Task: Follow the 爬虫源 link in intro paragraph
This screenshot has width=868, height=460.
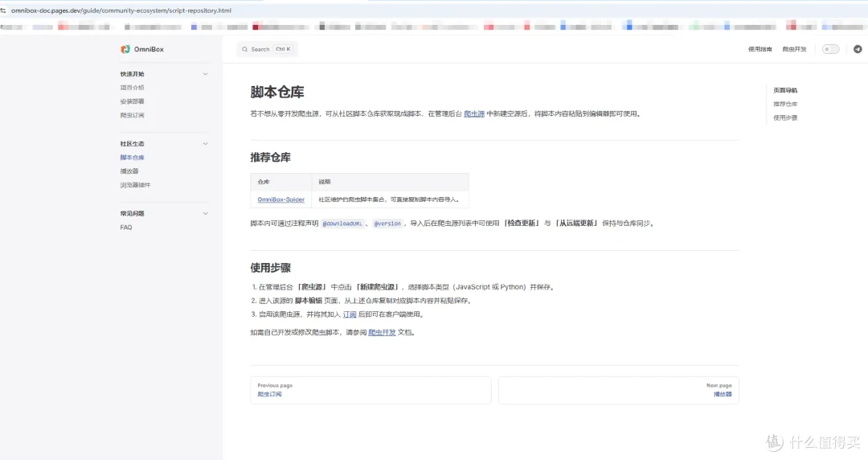Action: [x=474, y=113]
